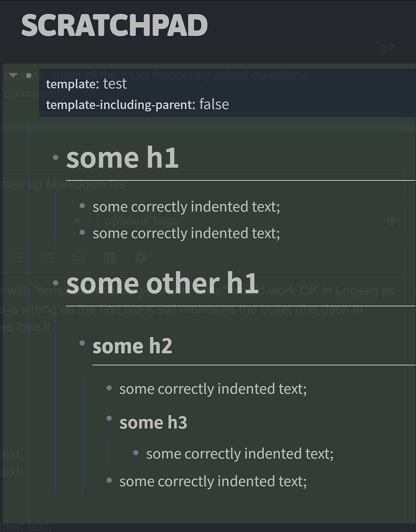This screenshot has width=416, height=532.
Task: Select the bulleted list icon
Action: coord(17,258)
